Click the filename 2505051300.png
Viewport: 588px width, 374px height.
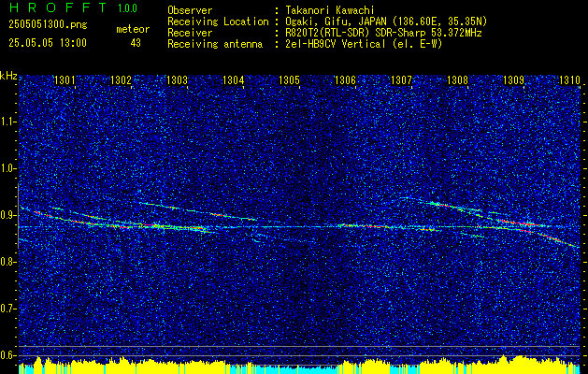pos(48,25)
